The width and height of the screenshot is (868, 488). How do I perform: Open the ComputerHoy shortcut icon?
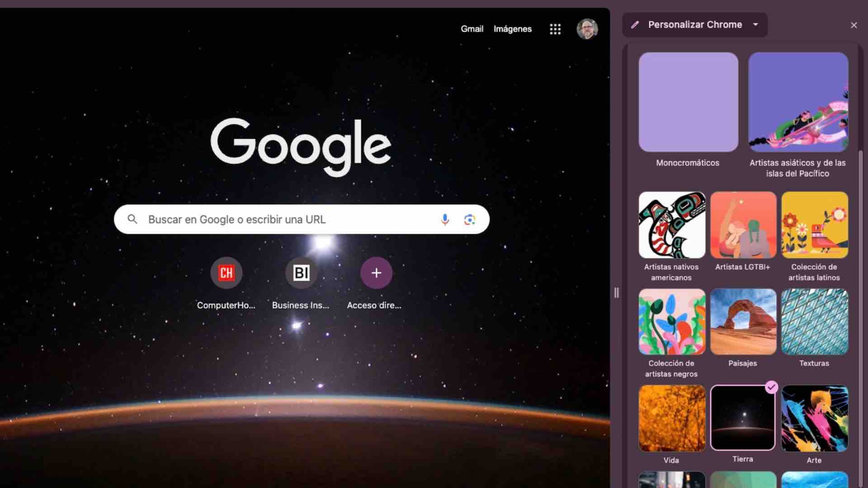tap(226, 273)
